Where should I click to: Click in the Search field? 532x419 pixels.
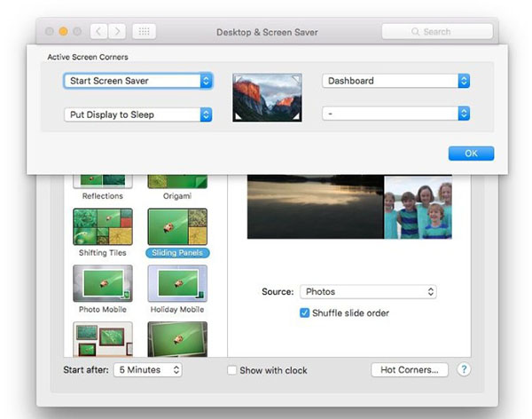click(437, 31)
